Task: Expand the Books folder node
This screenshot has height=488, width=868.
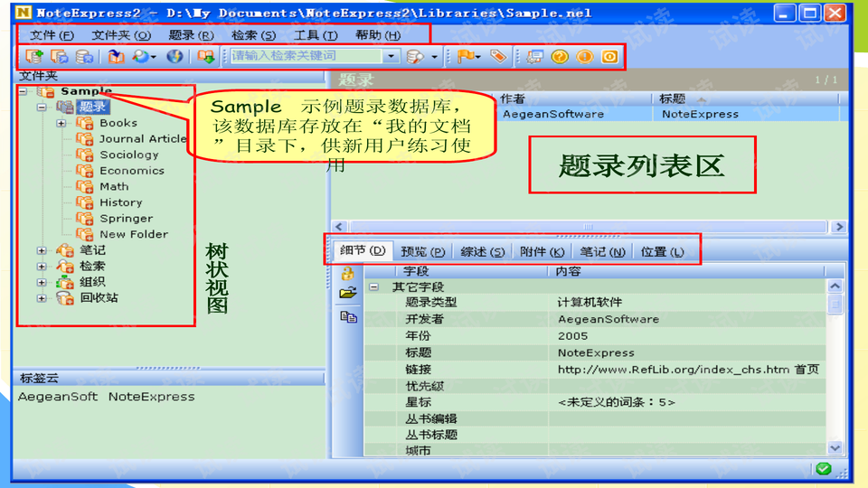Action: tap(61, 123)
